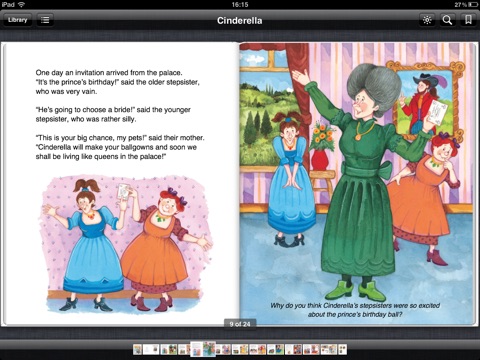Tap the battery icon in status bar

(x=473, y=4)
